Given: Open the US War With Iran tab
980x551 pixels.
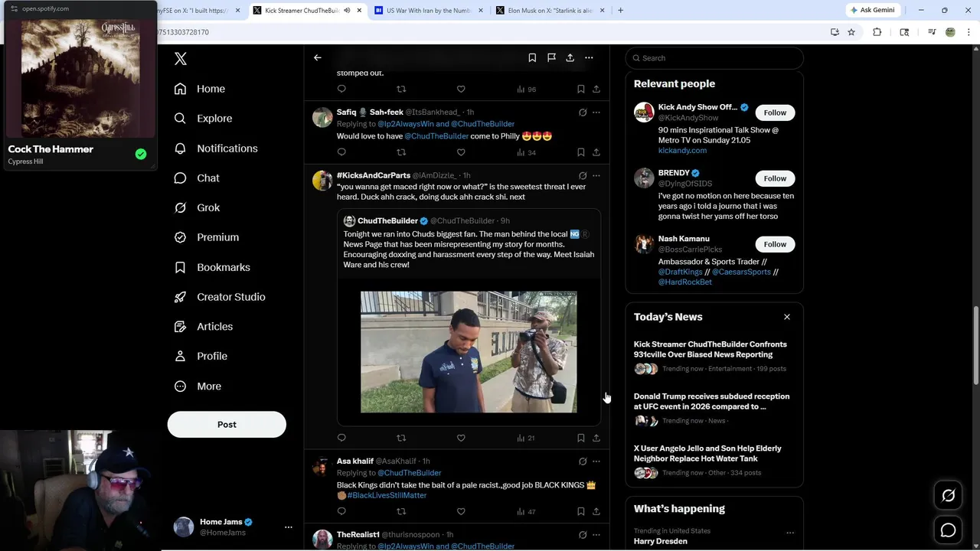Looking at the screenshot, I should click(x=430, y=11).
